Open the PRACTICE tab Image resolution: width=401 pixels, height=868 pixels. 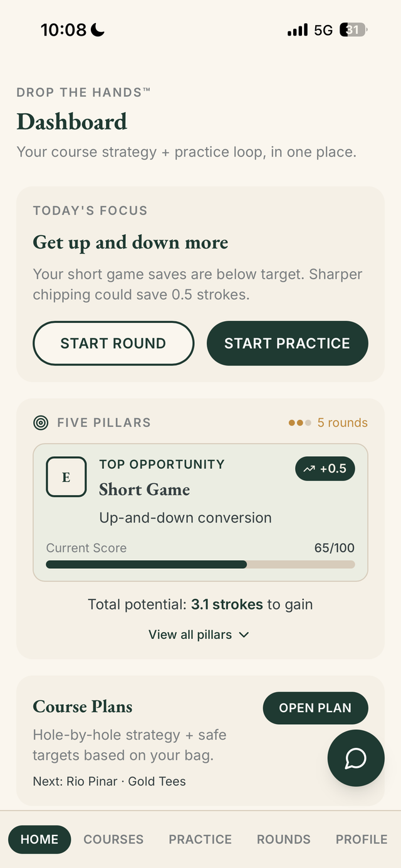point(200,839)
